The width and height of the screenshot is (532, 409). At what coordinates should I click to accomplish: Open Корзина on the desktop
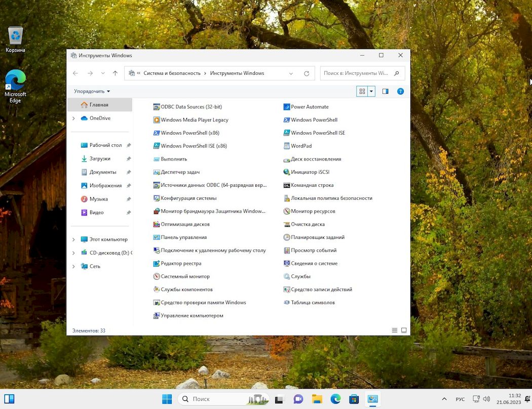[16, 39]
